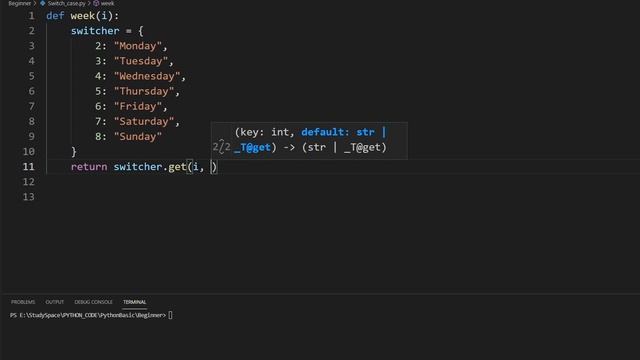Click the closing brace on line 10
Viewport: 640px width, 360px height.
click(74, 152)
